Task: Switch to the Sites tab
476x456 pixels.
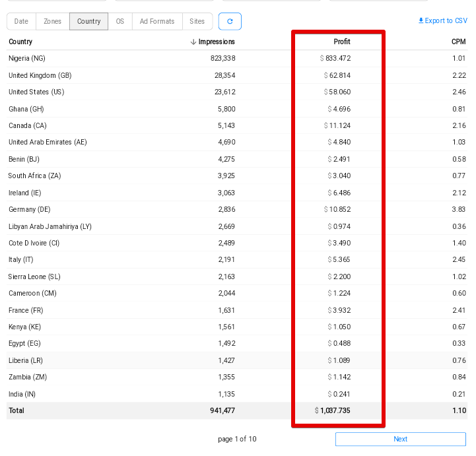Action: point(197,21)
